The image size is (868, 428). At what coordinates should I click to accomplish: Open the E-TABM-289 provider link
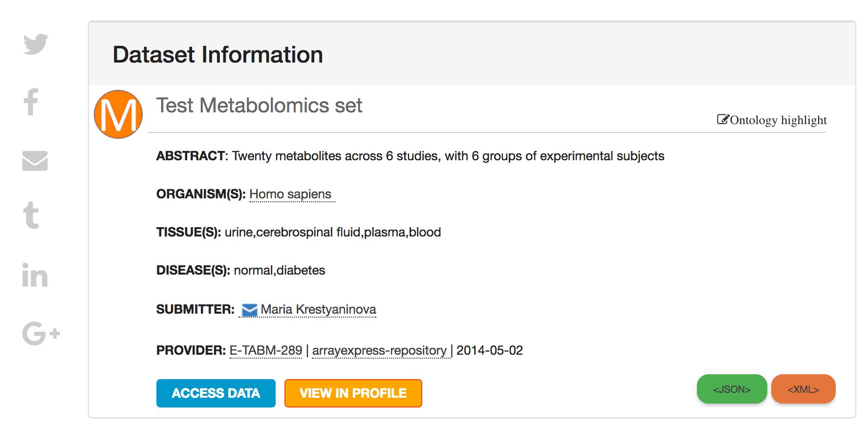tap(266, 351)
